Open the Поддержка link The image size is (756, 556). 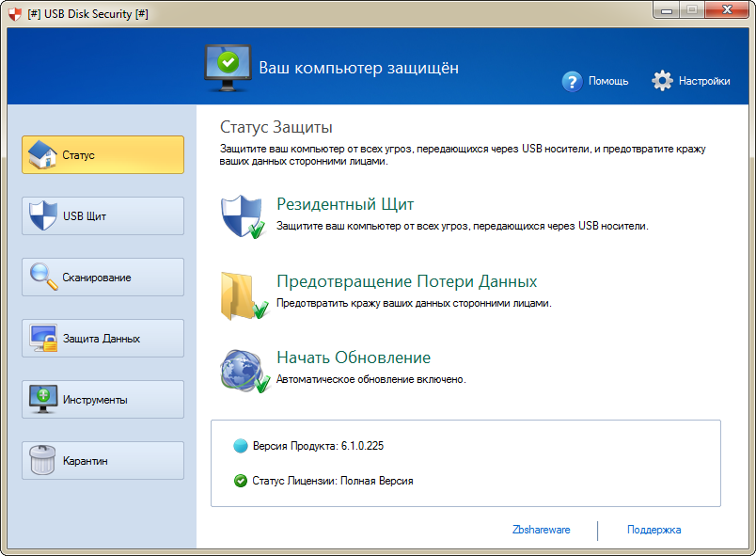tap(654, 530)
